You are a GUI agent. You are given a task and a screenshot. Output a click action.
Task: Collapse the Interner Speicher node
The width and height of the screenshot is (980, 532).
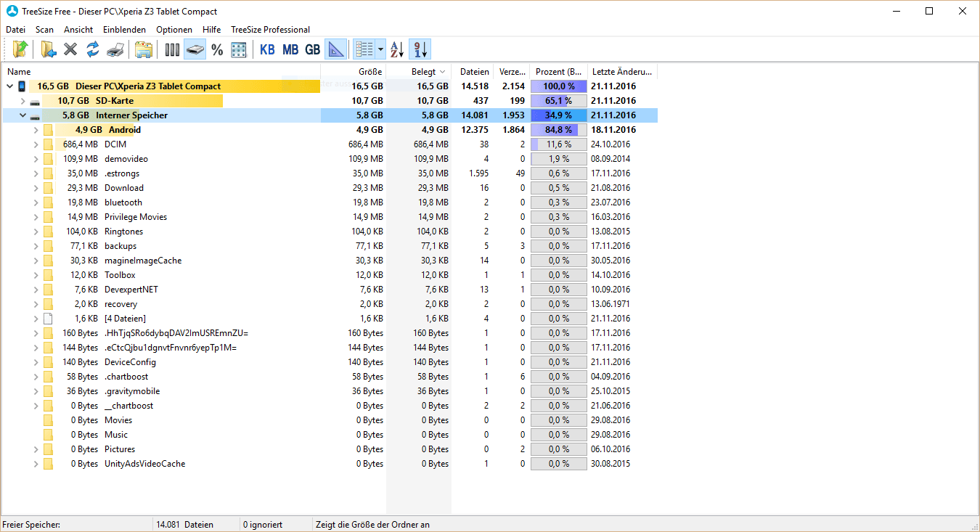(x=23, y=115)
